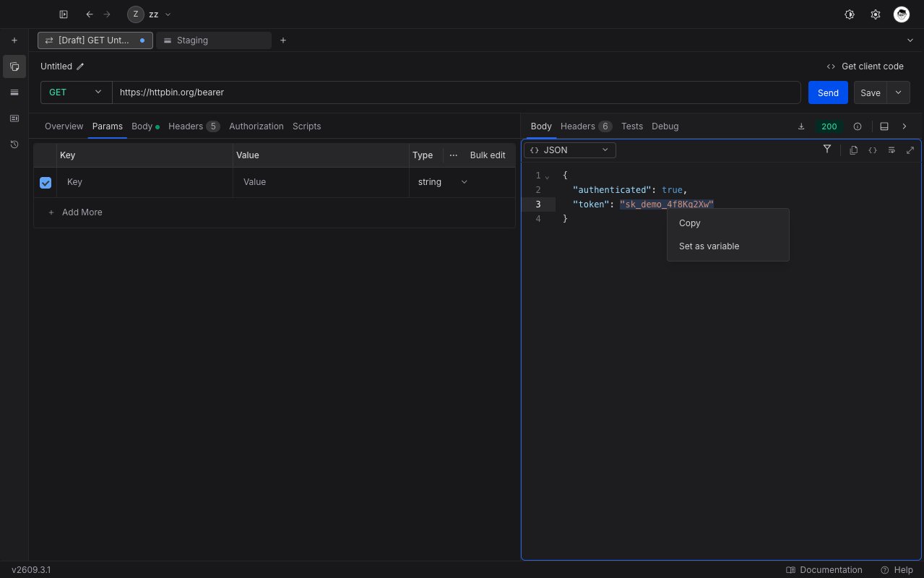Collapse the JSON object at line 1

click(547, 176)
